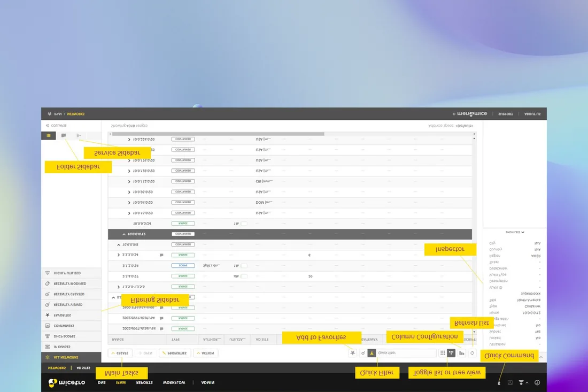Open the Workflow section in the main nav
588x392 pixels.
(174, 382)
